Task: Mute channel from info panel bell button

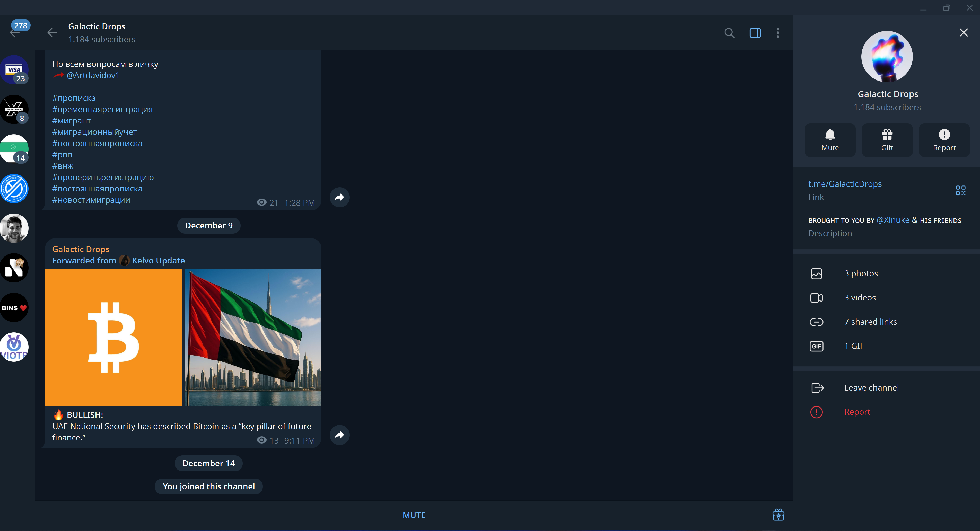Action: [x=830, y=140]
